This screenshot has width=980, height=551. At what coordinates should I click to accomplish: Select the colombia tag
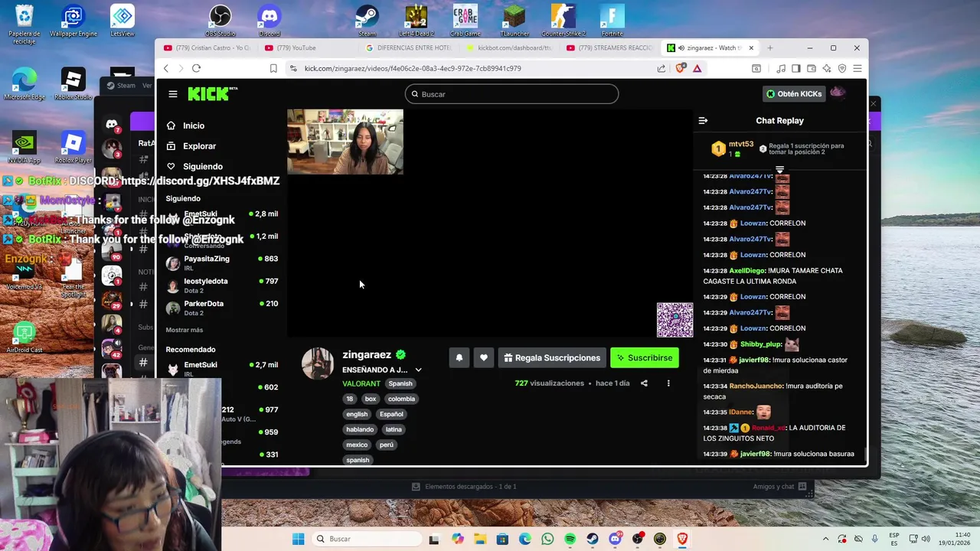tap(401, 399)
